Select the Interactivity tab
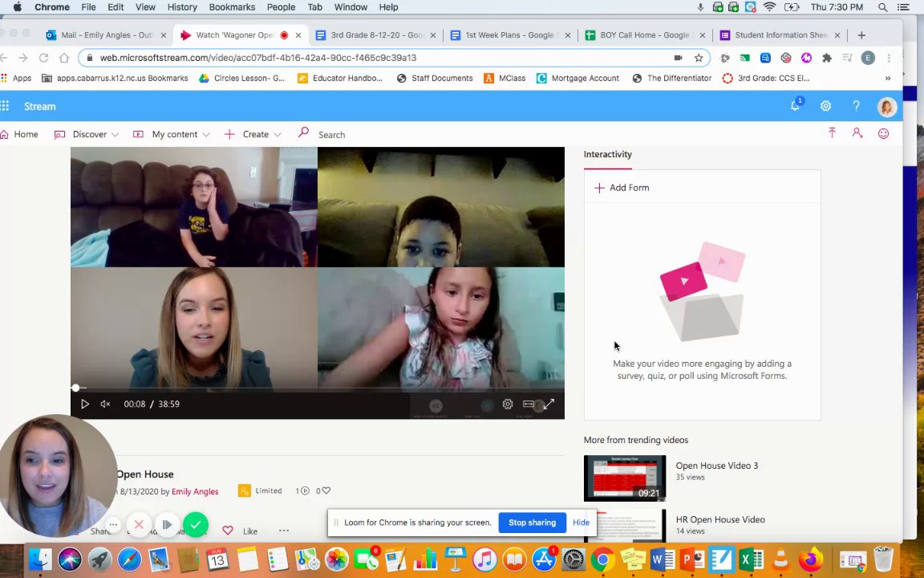The width and height of the screenshot is (924, 578). click(x=607, y=154)
